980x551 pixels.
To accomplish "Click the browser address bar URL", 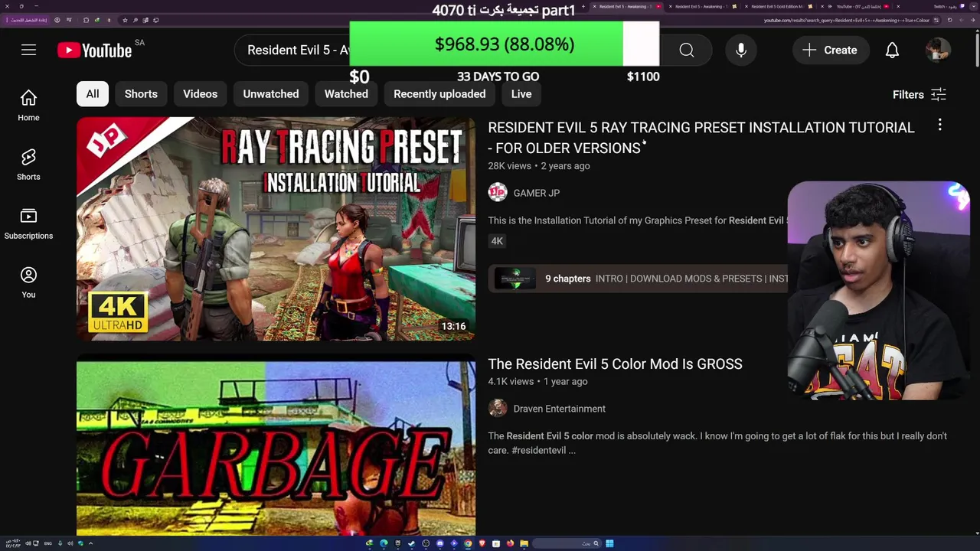I will pos(846,21).
